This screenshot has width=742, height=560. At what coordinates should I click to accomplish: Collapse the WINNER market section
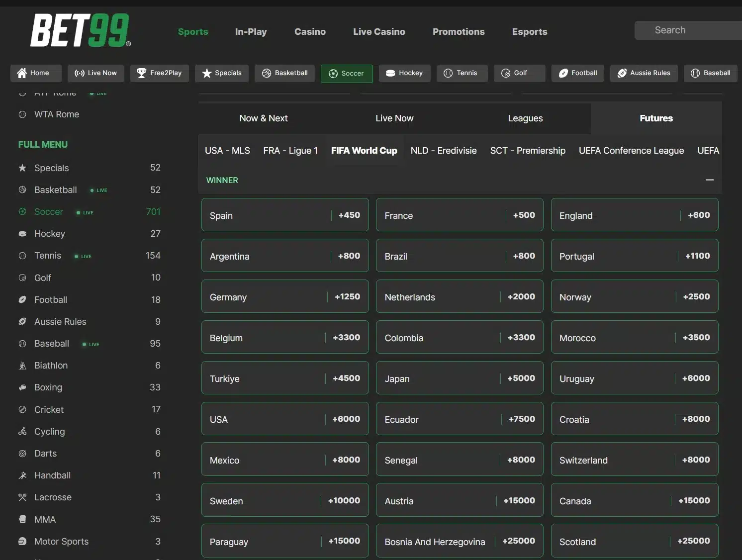click(710, 180)
